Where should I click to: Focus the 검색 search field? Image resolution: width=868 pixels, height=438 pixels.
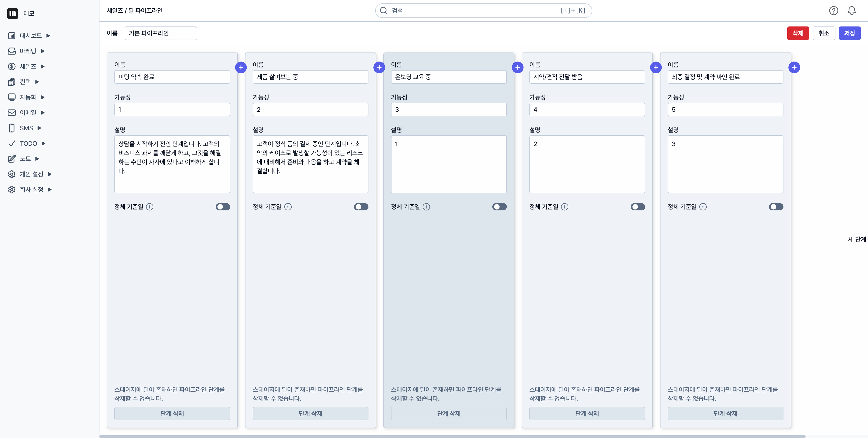tap(484, 11)
